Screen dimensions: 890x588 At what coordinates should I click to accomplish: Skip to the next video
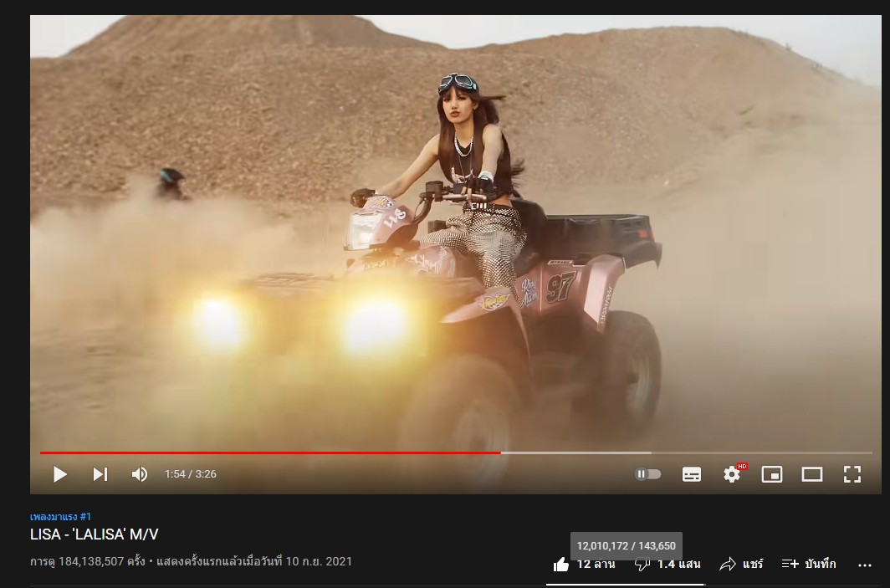(100, 474)
